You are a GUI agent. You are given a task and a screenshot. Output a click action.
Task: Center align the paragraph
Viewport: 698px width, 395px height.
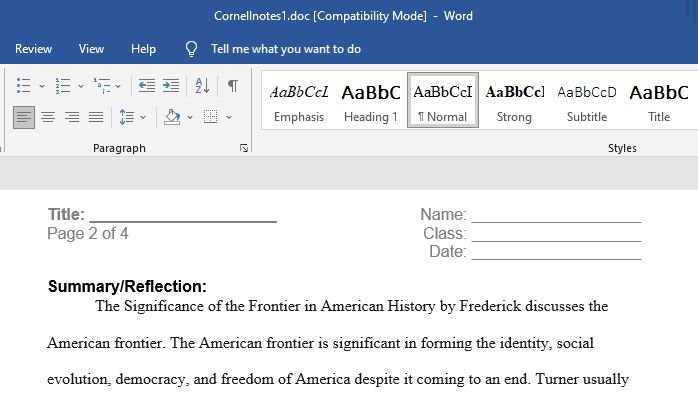click(x=48, y=117)
